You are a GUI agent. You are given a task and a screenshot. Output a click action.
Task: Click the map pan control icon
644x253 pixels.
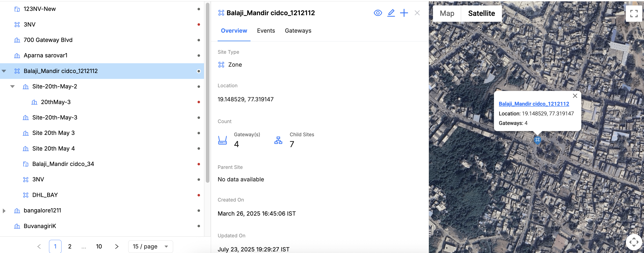[x=634, y=242]
